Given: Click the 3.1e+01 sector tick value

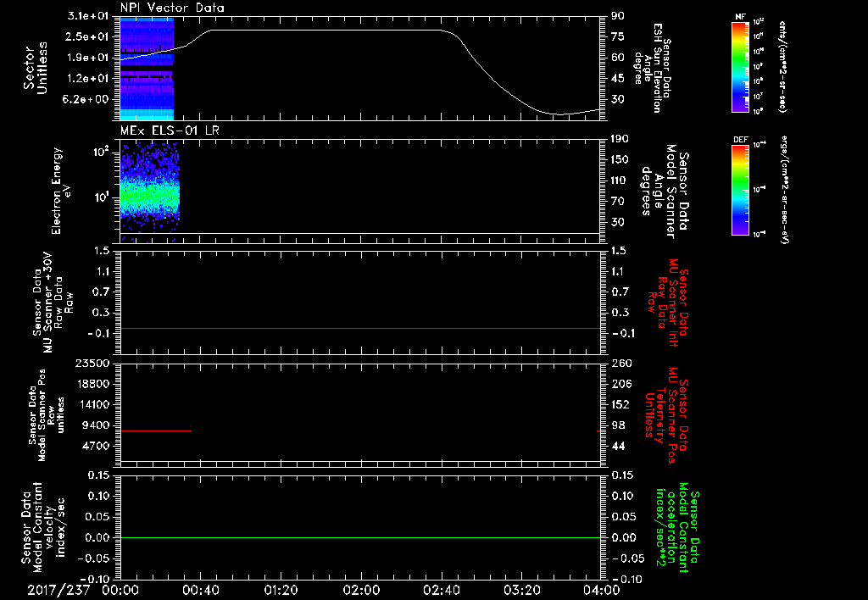Looking at the screenshot, I should tap(87, 16).
